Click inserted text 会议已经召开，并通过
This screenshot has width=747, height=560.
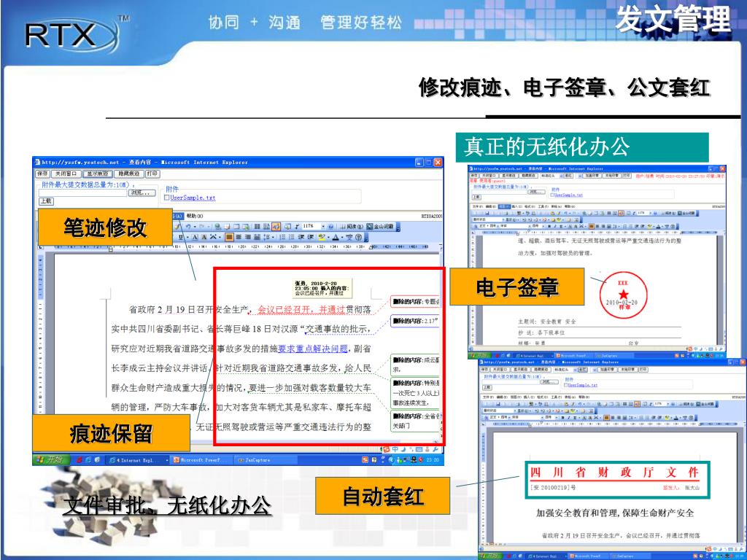tap(301, 309)
